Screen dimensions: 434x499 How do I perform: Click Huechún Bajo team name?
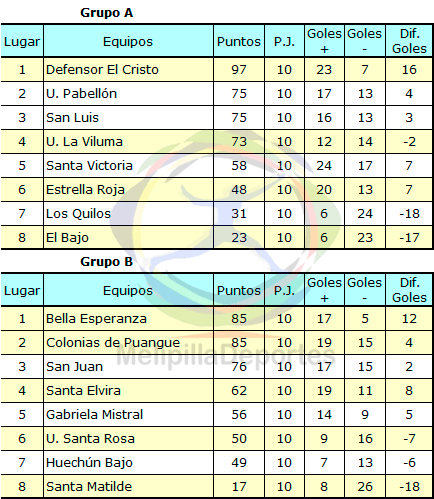click(x=89, y=463)
